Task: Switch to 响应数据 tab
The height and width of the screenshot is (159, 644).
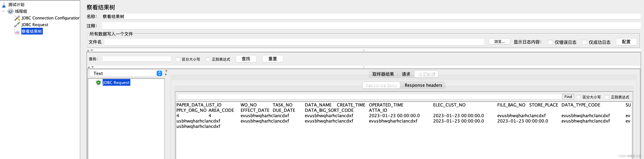Action: [x=426, y=74]
